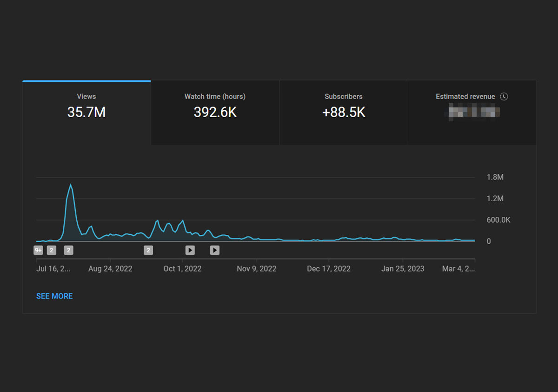The image size is (558, 392).
Task: Click the blurred estimated revenue value
Action: coord(472,112)
